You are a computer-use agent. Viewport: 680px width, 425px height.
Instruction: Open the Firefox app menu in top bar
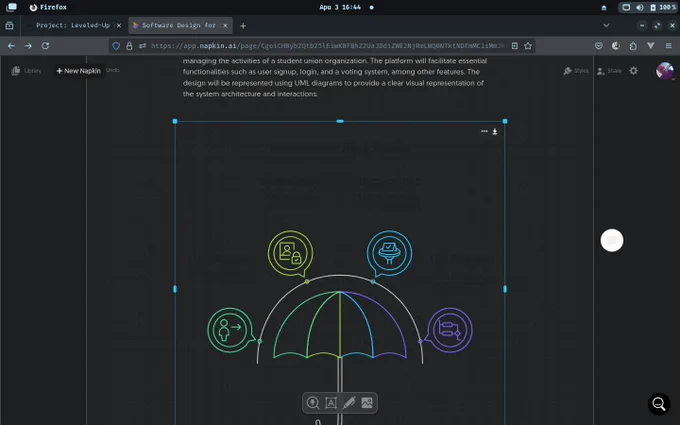pyautogui.click(x=48, y=7)
